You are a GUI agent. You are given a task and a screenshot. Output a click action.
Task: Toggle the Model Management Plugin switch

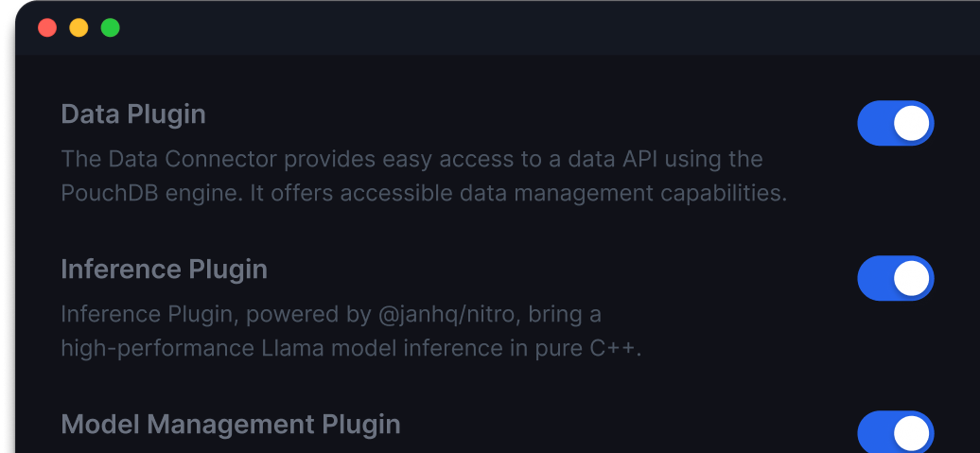tap(895, 432)
